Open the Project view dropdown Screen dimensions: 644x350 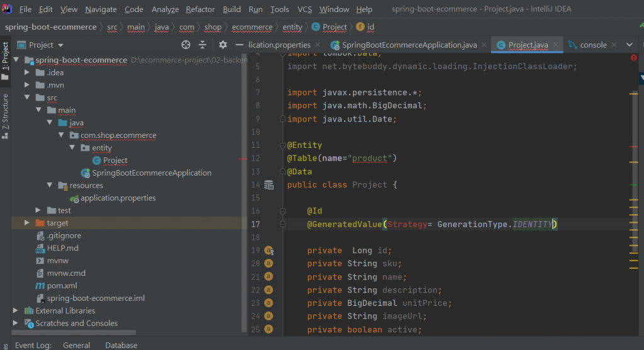[x=60, y=45]
